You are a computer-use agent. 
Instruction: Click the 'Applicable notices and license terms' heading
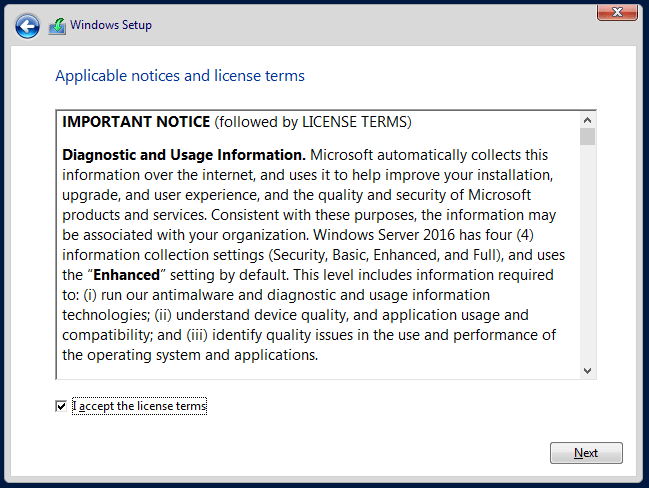click(x=180, y=76)
